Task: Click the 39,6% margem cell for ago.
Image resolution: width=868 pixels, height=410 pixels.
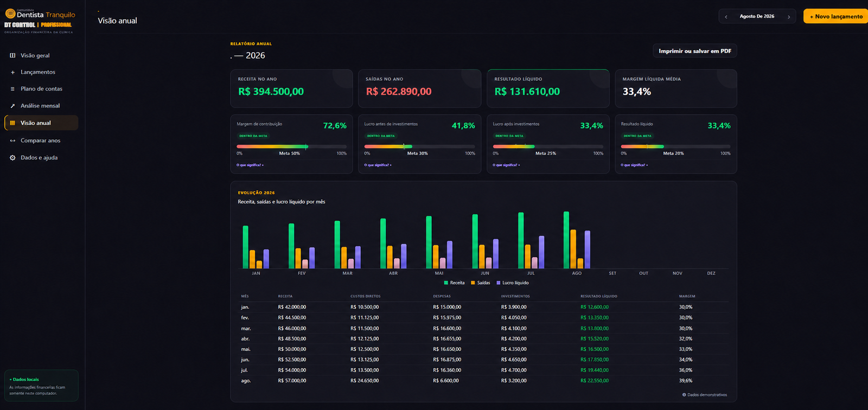Action: (x=686, y=381)
